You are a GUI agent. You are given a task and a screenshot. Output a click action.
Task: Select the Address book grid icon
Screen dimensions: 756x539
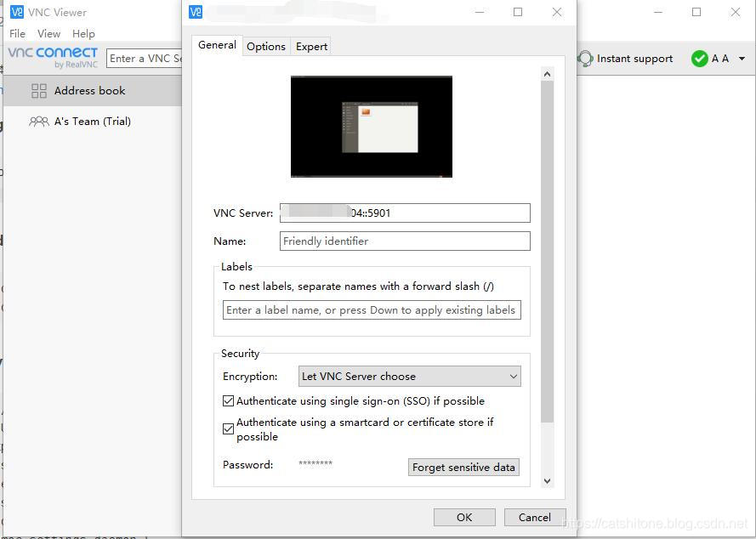coord(38,91)
